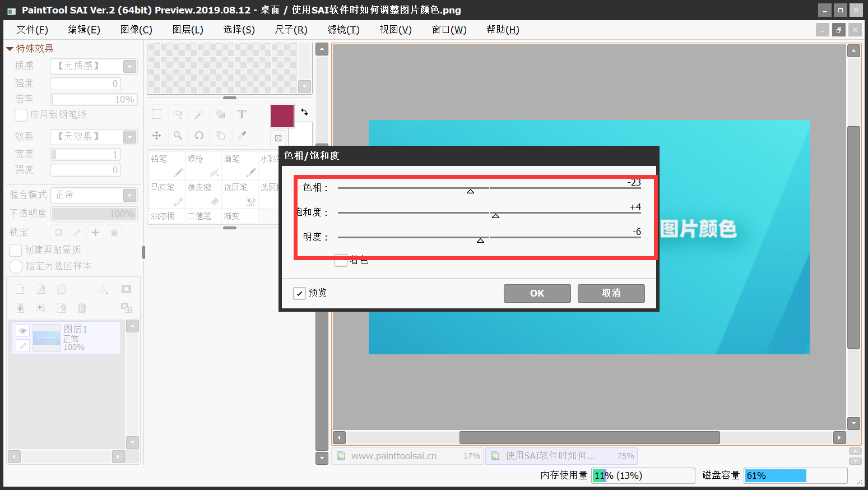This screenshot has width=868, height=490.
Task: Select the lasso selection tool
Action: 178,114
